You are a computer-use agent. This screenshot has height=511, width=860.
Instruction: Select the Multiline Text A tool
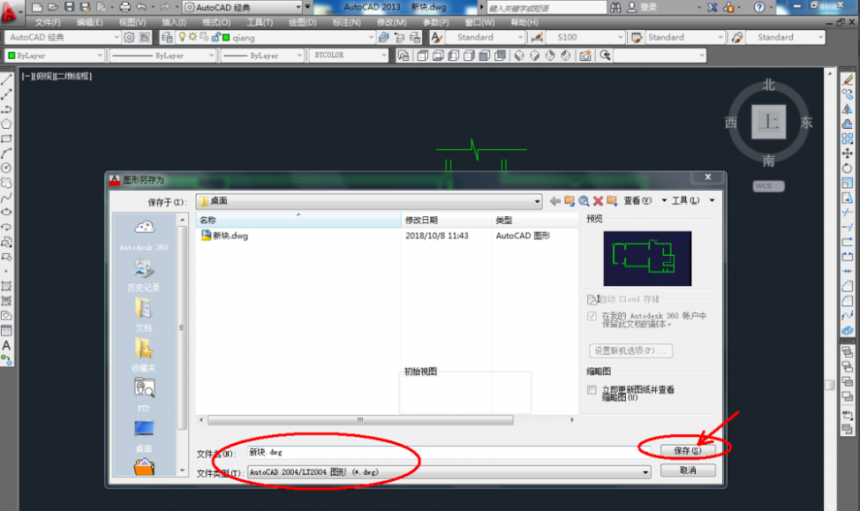(7, 345)
